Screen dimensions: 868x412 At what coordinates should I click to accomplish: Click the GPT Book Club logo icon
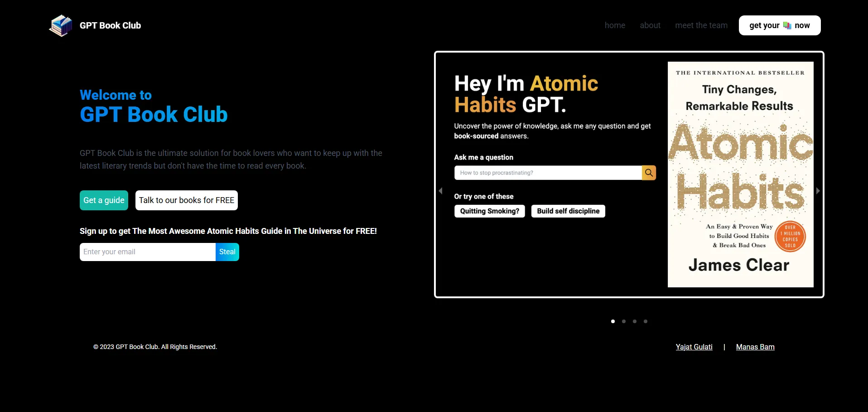pos(61,25)
